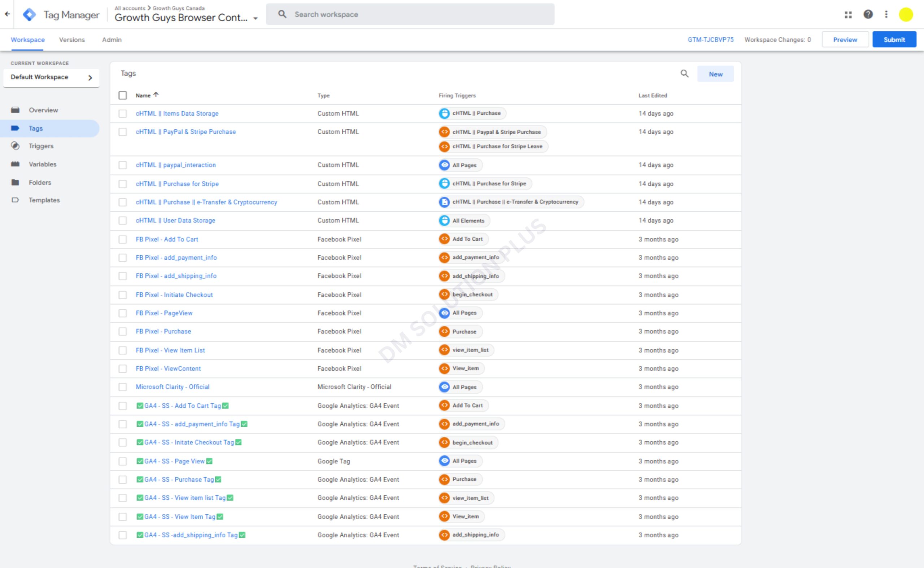The image size is (924, 568).
Task: Click the back arrow in the header
Action: tap(7, 14)
